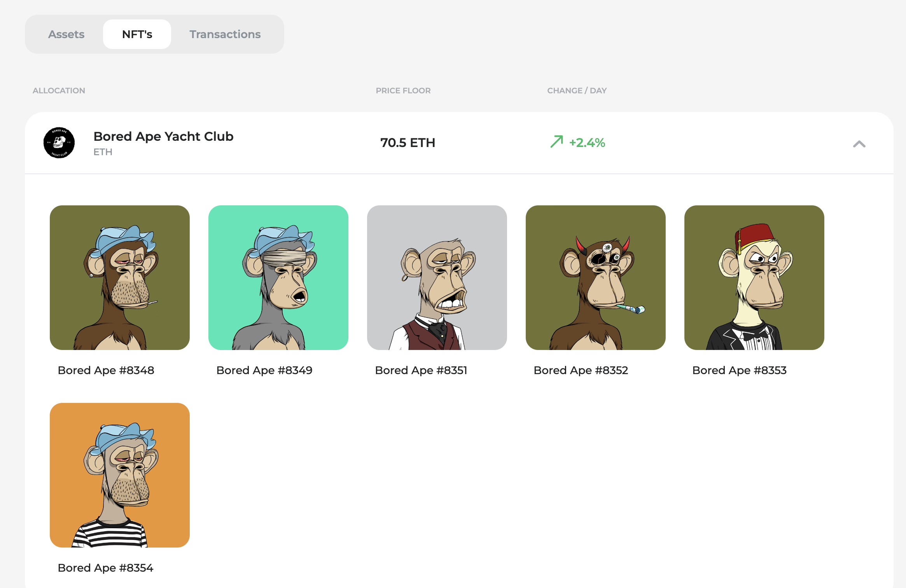Image resolution: width=906 pixels, height=588 pixels.
Task: View the Bored Ape #8351 image
Action: pyautogui.click(x=437, y=277)
